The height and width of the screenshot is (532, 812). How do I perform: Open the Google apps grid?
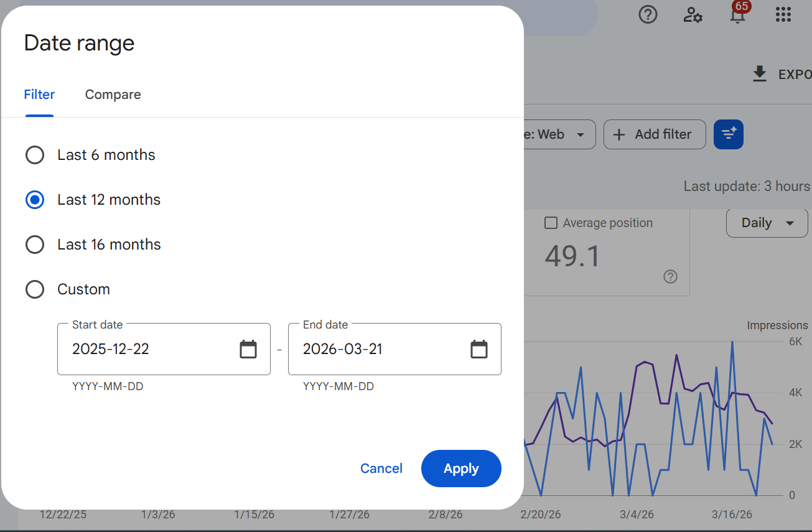(x=783, y=14)
